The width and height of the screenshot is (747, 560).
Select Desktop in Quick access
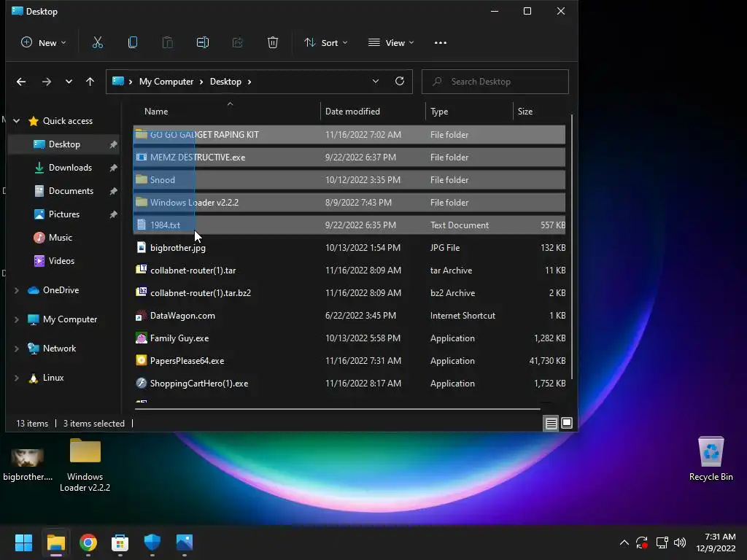64,144
